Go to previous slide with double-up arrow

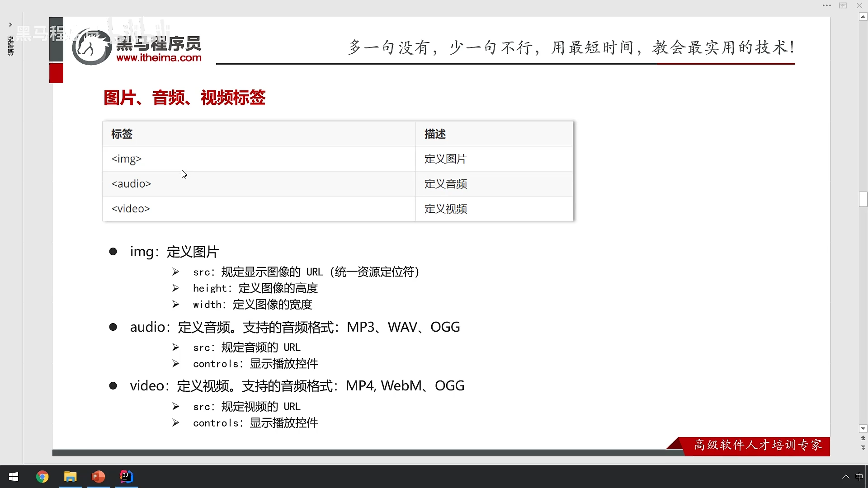(x=863, y=438)
